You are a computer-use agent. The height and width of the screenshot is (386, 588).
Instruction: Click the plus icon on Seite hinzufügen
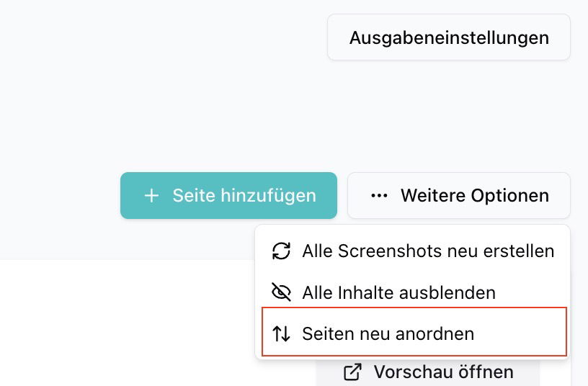tap(151, 196)
